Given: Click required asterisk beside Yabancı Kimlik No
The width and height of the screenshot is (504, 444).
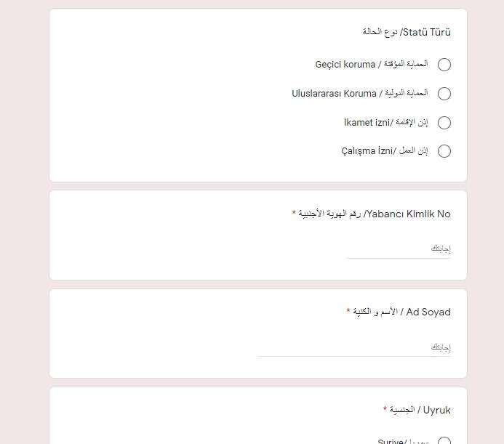Looking at the screenshot, I should 294,212.
